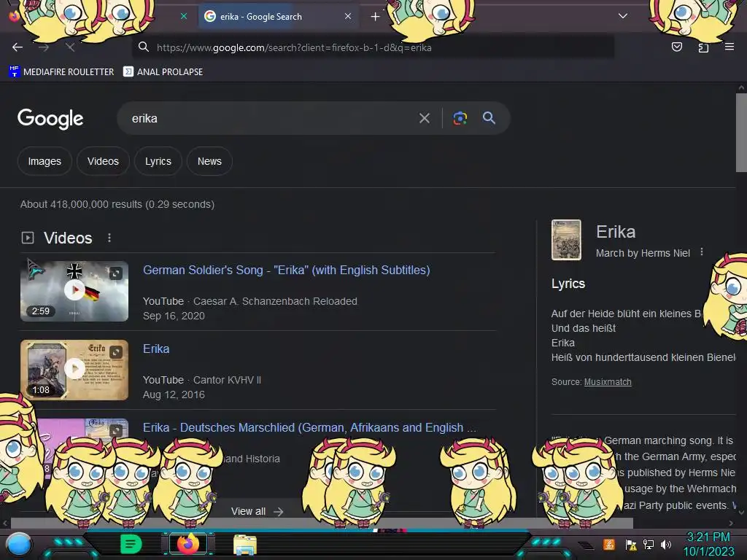This screenshot has height=560, width=747.
Task: Go back with the browser back arrow
Action: [18, 47]
